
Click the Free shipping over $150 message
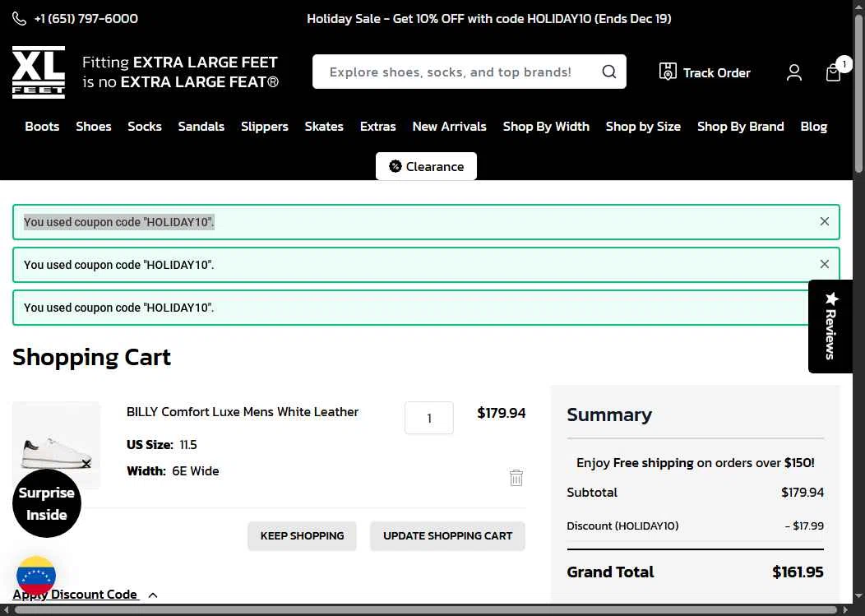click(695, 462)
